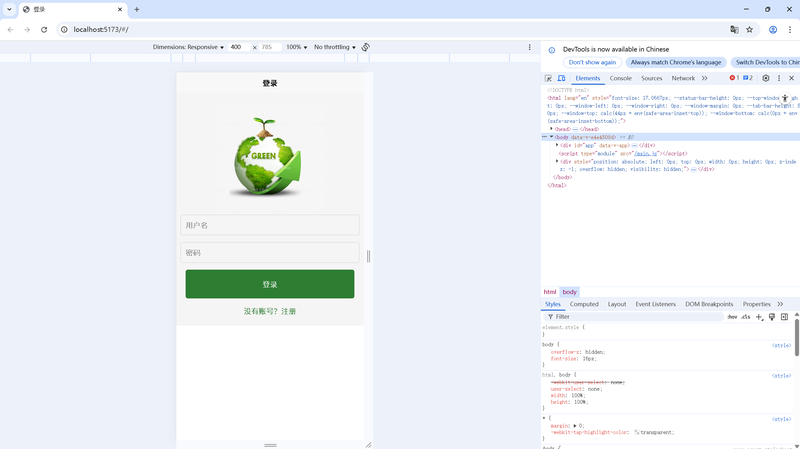Image resolution: width=800 pixels, height=449 pixels.
Task: Open DevTools customize three-dot menu
Action: 779,78
